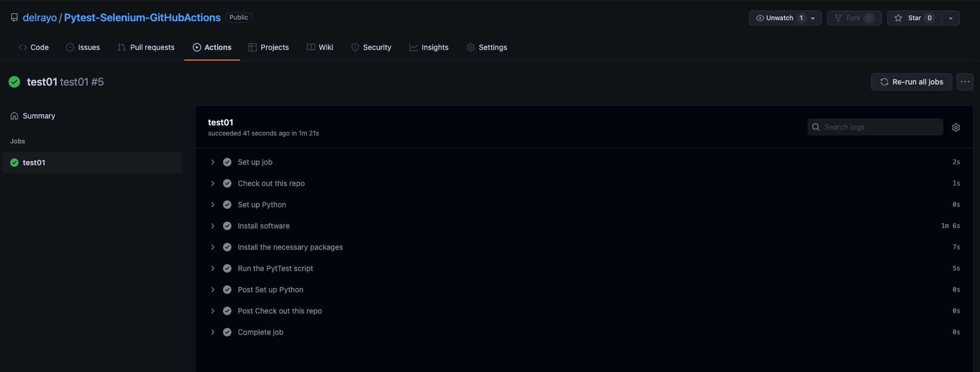This screenshot has width=980, height=372.
Task: Expand Install the necessary packages step
Action: point(213,247)
